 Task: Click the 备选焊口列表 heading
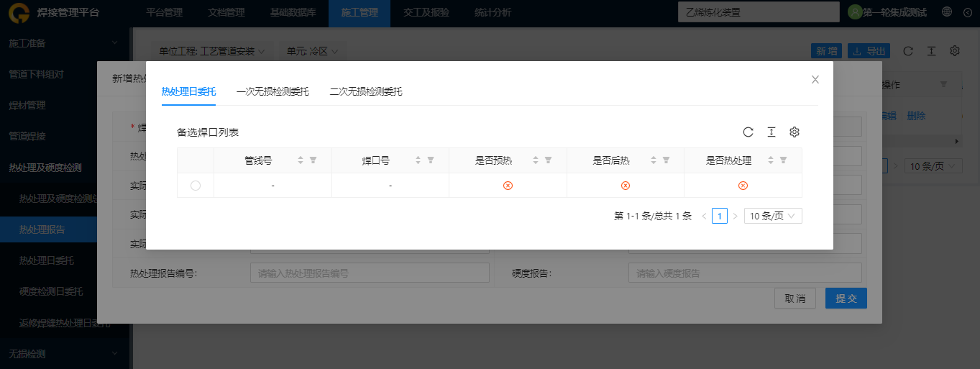208,132
